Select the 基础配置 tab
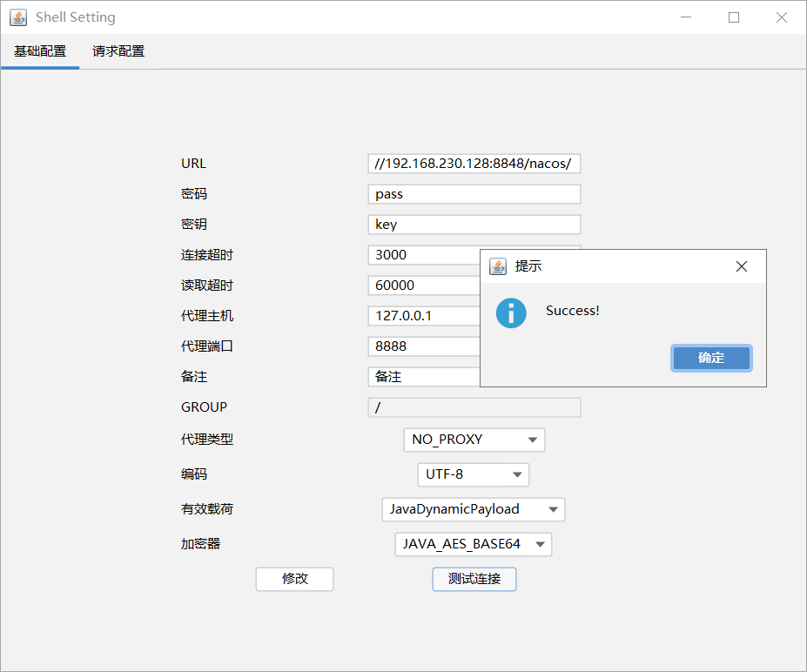Viewport: 807px width, 672px height. click(40, 51)
